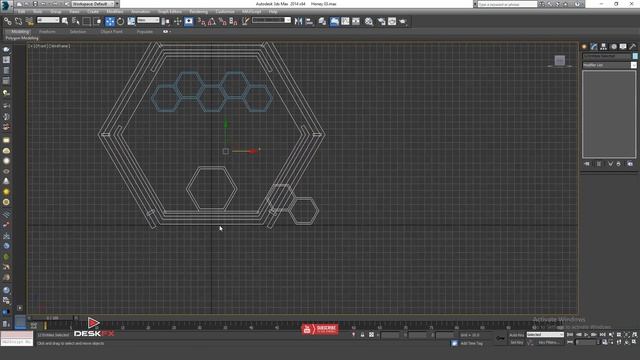
Task: Click the ViewCube in viewport
Action: click(560, 61)
